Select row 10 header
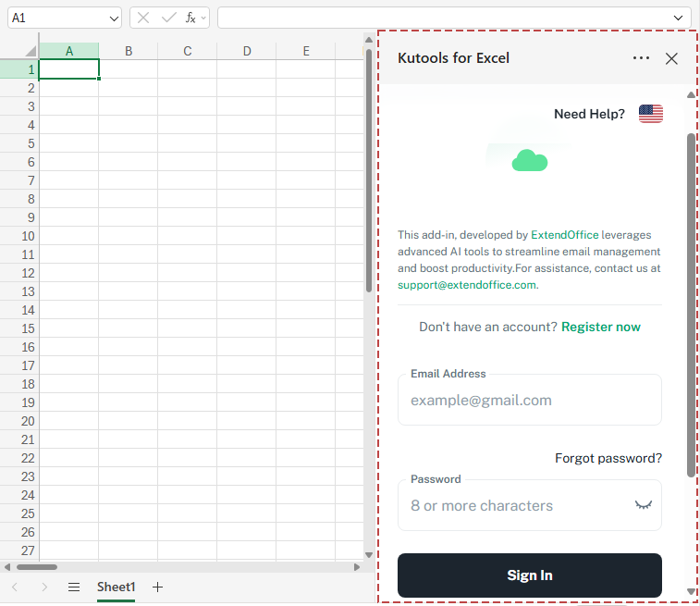This screenshot has height=606, width=700. (x=19, y=236)
